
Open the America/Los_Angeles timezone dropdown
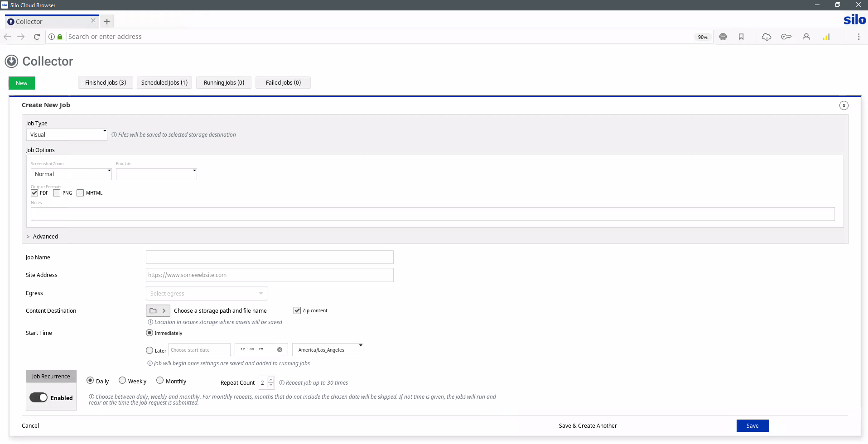click(x=328, y=349)
